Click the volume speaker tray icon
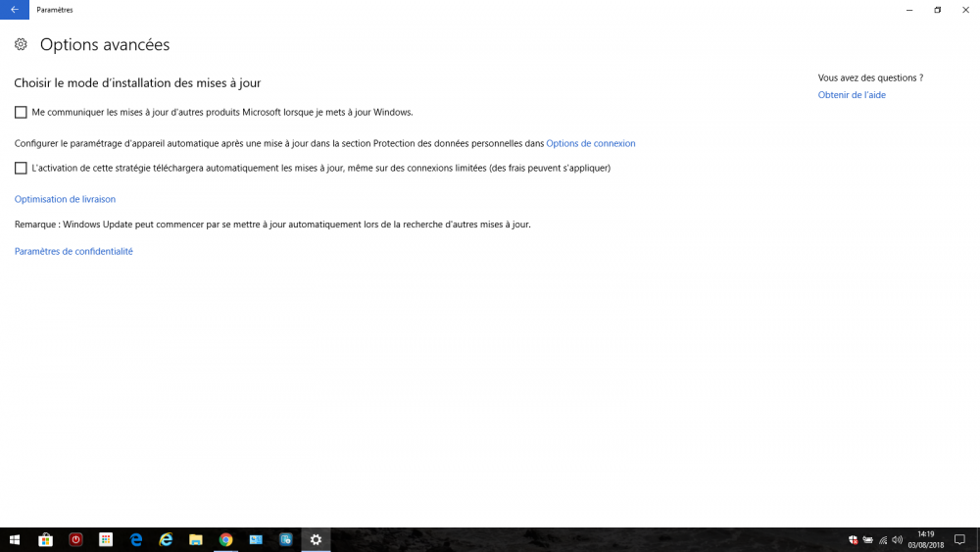 [898, 540]
